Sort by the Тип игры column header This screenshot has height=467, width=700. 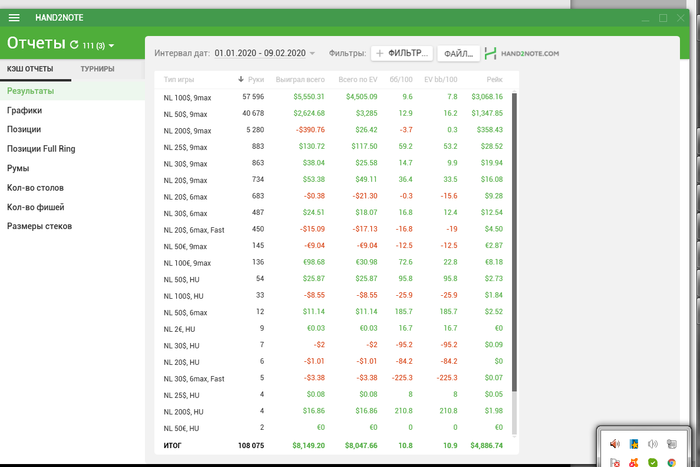[179, 79]
